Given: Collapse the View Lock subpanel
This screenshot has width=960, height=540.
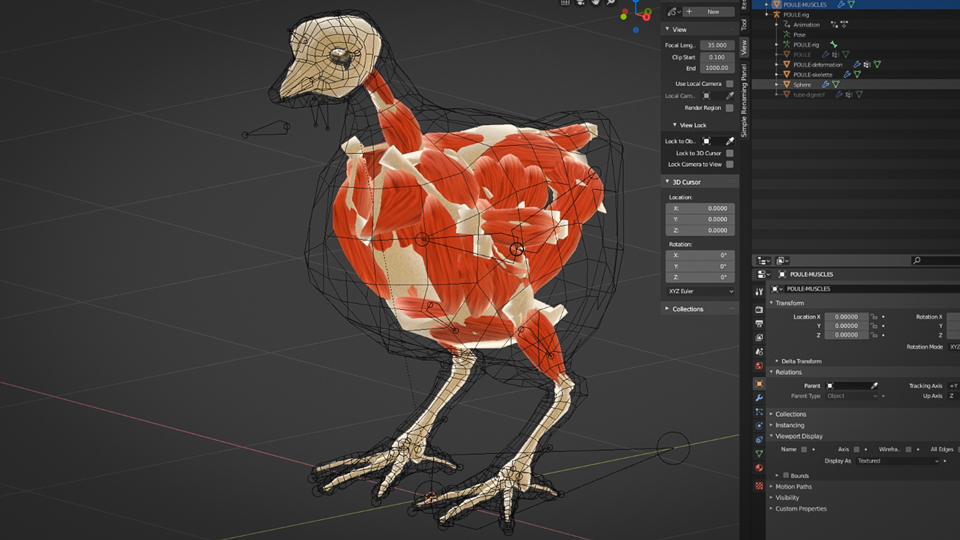Looking at the screenshot, I should pyautogui.click(x=675, y=125).
